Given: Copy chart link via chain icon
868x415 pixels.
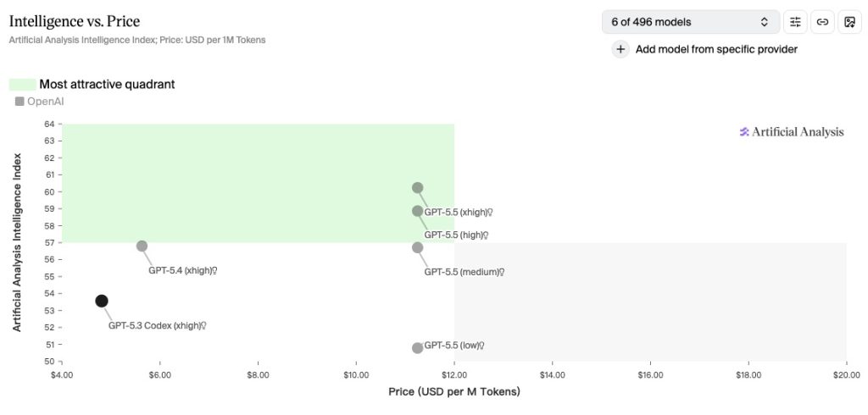Looking at the screenshot, I should click(822, 22).
